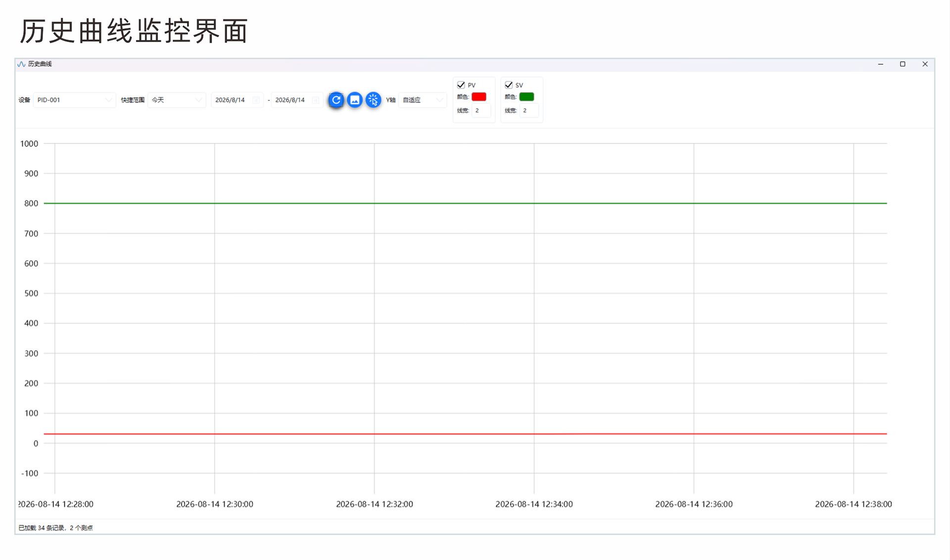Click the export chart image button
Image resolution: width=950 pixels, height=560 pixels.
[x=355, y=100]
